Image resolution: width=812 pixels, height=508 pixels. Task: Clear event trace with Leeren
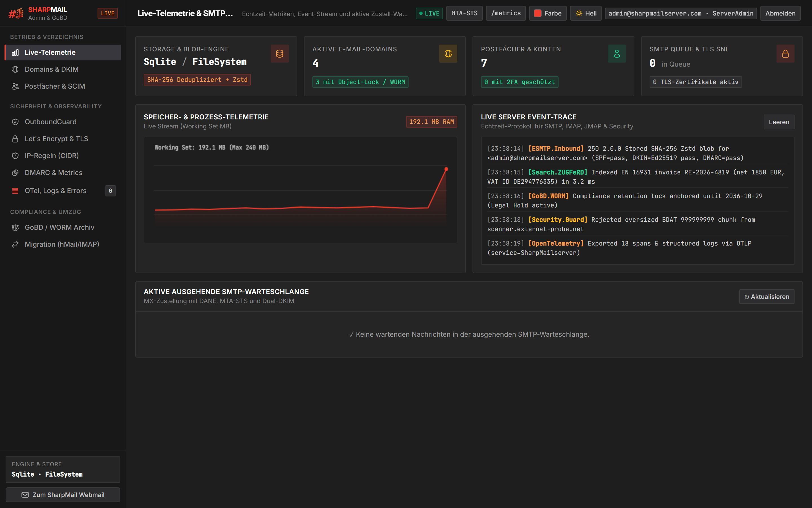[779, 122]
